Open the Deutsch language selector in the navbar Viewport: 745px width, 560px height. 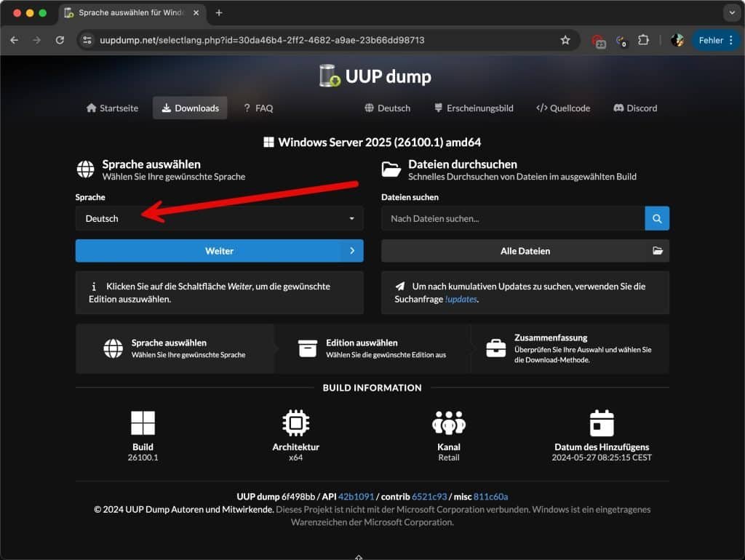tap(387, 108)
